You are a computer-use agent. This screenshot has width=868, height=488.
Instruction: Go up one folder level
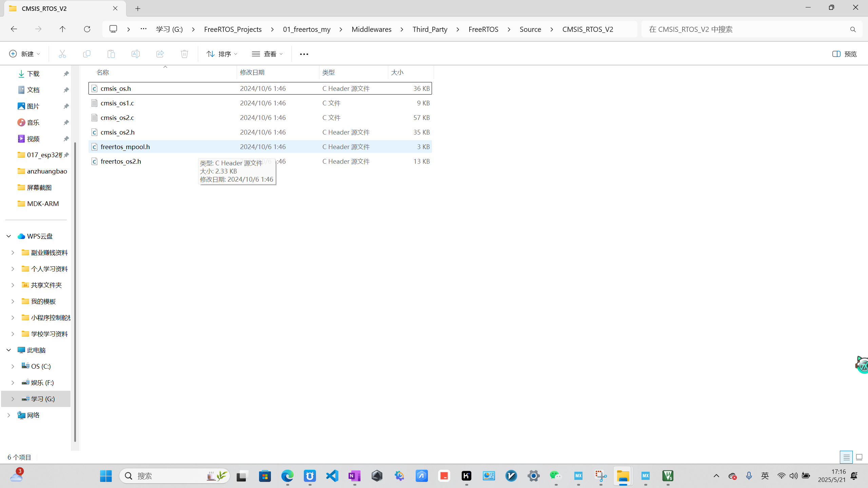[x=62, y=29]
